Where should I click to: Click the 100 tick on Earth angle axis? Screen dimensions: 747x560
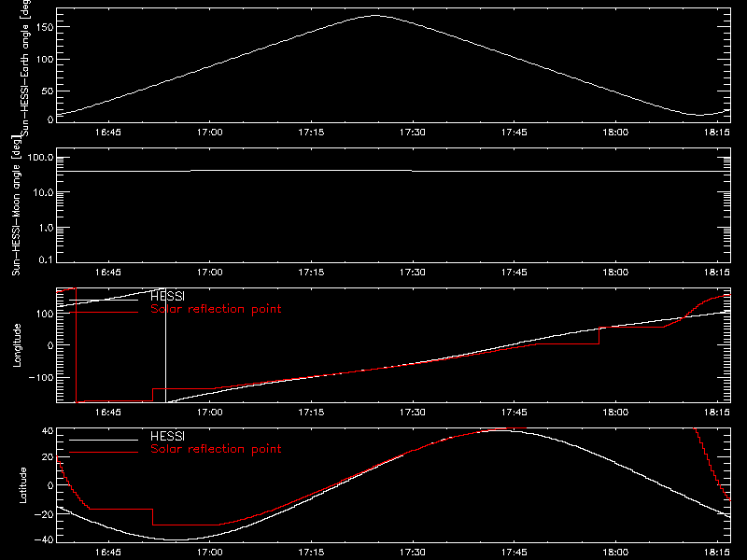(44, 59)
